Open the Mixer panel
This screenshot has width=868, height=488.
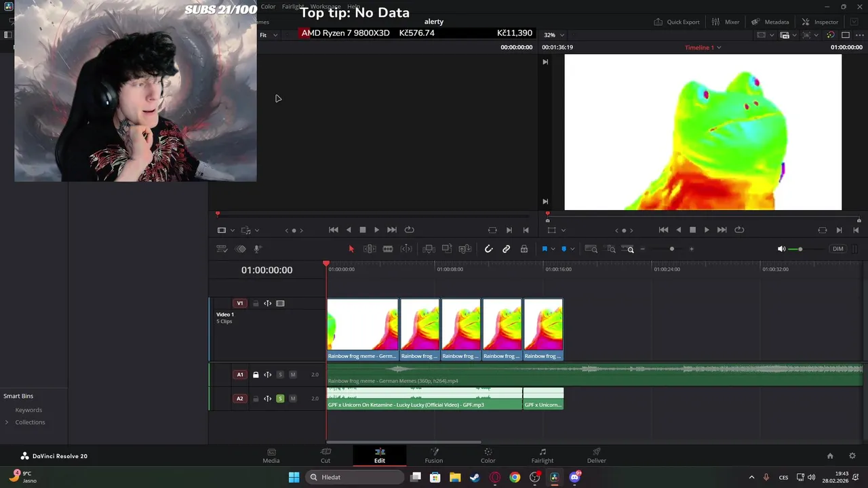pos(726,22)
